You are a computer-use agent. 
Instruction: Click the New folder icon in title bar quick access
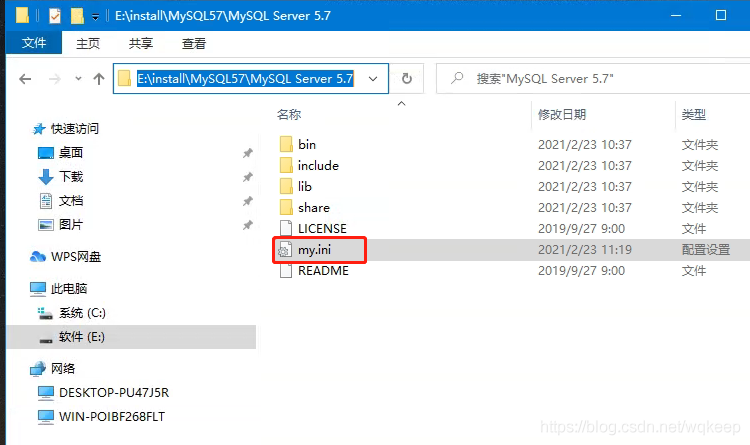point(77,16)
